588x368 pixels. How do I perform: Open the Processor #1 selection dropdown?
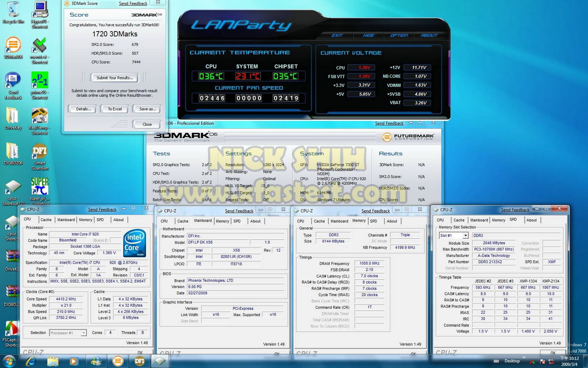tap(83, 333)
